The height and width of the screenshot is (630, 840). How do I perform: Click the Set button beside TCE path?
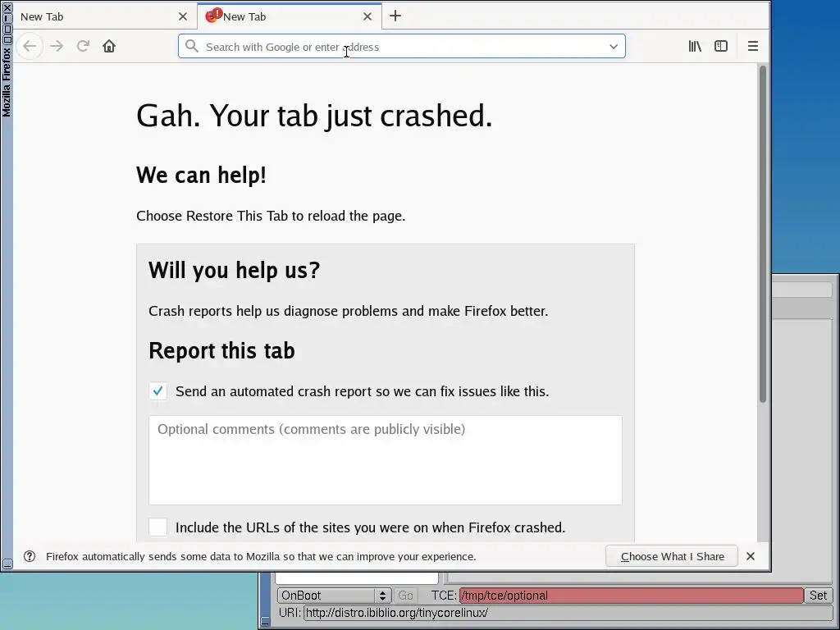(818, 596)
